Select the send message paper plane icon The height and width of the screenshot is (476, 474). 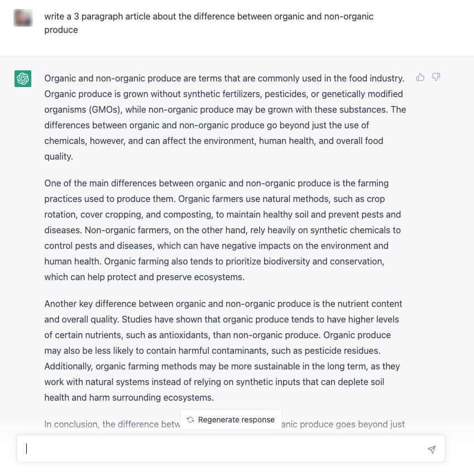(x=431, y=449)
